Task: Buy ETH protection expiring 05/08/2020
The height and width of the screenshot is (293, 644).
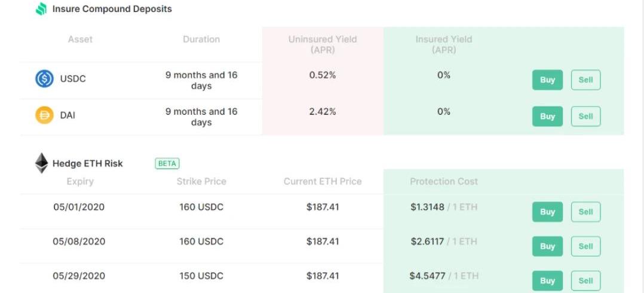Action: 547,246
